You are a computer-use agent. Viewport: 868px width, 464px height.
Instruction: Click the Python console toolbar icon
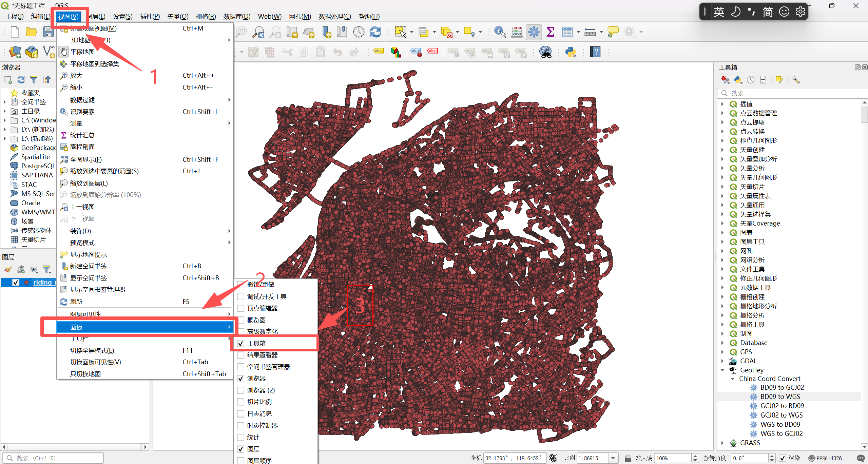(x=571, y=52)
